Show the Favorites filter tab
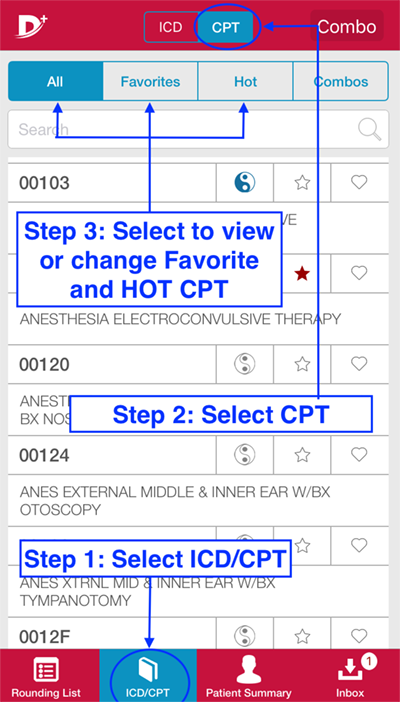This screenshot has width=400, height=702. 150,81
